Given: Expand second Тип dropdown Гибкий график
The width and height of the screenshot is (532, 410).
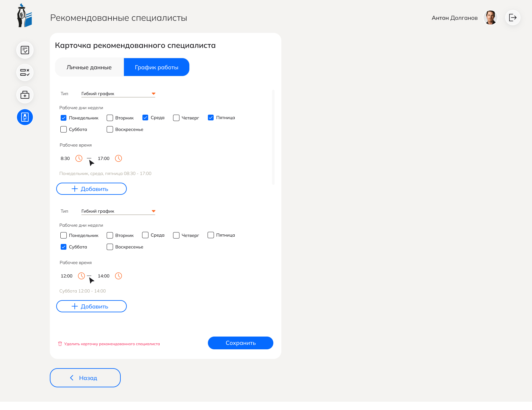Looking at the screenshot, I should tap(118, 211).
